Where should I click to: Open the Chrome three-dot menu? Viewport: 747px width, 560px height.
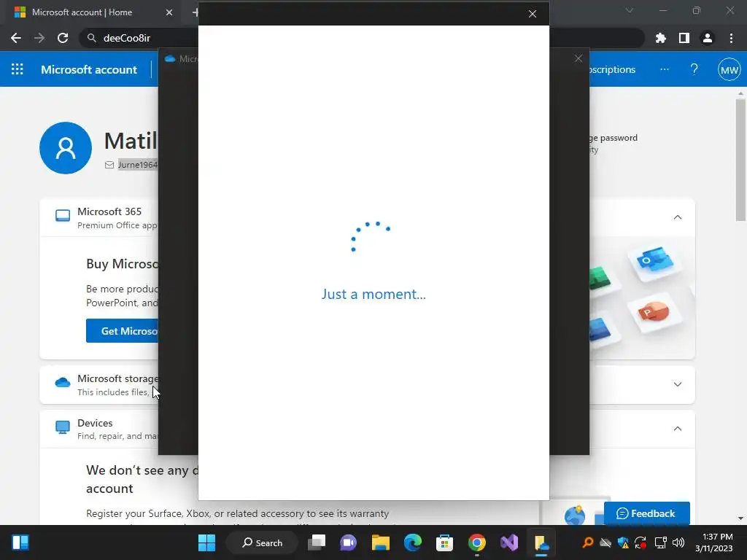(731, 38)
